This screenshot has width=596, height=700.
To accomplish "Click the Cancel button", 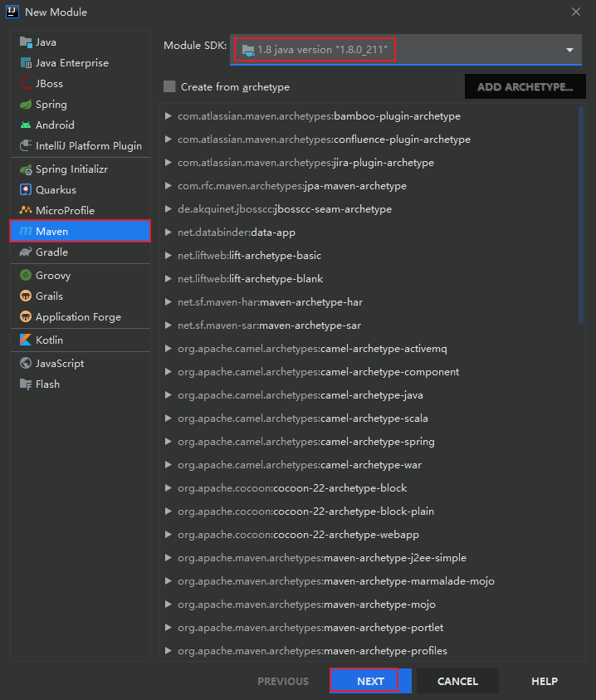I will tap(457, 681).
